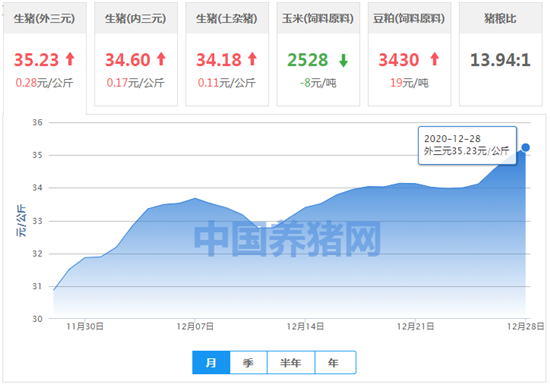Click red up arrow beside 34.60
The height and width of the screenshot is (387, 550).
[161, 59]
